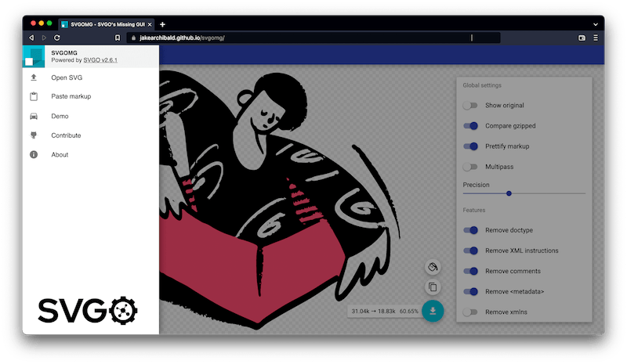Click the Features heading
Image resolution: width=627 pixels, height=364 pixels.
pos(474,210)
